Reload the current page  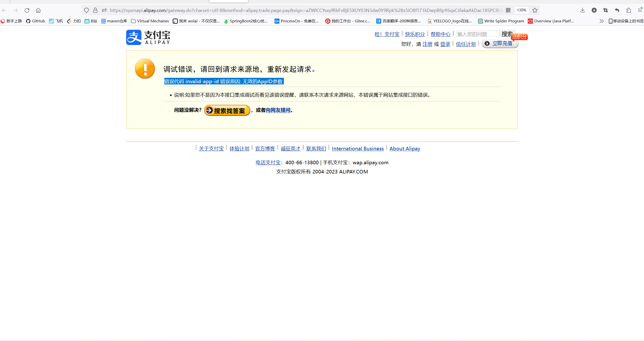[27, 10]
